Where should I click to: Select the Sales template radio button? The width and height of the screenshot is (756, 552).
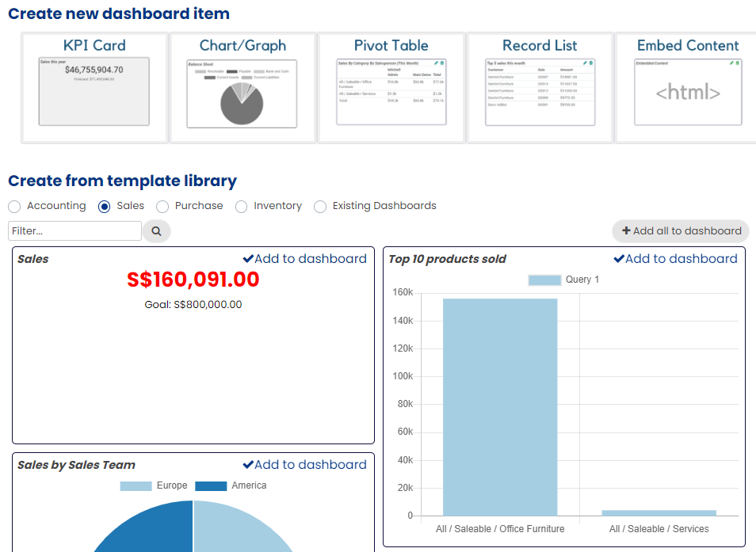(x=104, y=207)
